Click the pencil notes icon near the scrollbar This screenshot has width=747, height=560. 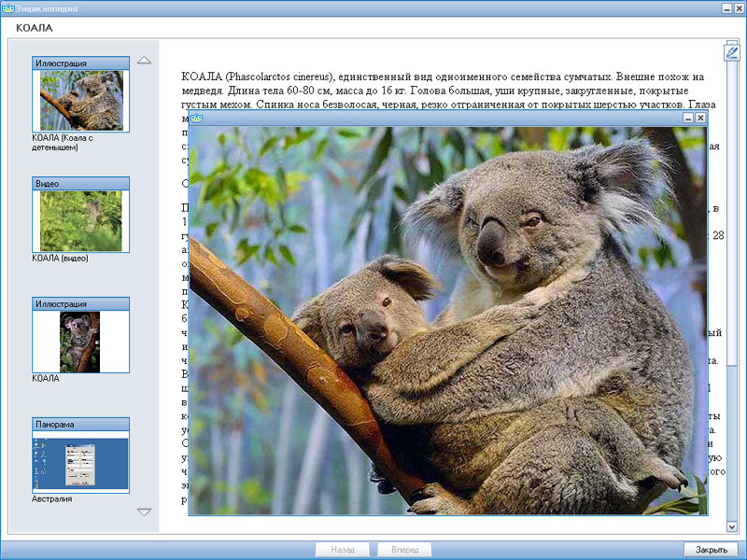[x=732, y=51]
